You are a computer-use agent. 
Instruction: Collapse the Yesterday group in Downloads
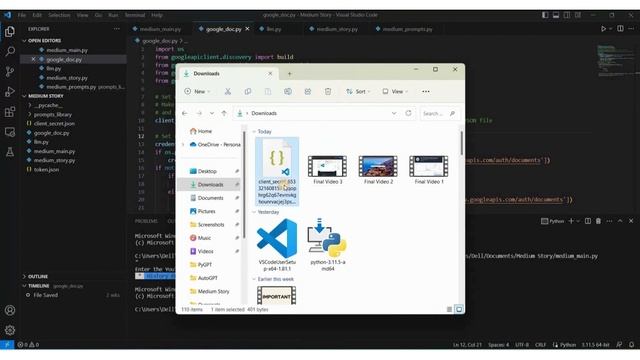pyautogui.click(x=254, y=212)
